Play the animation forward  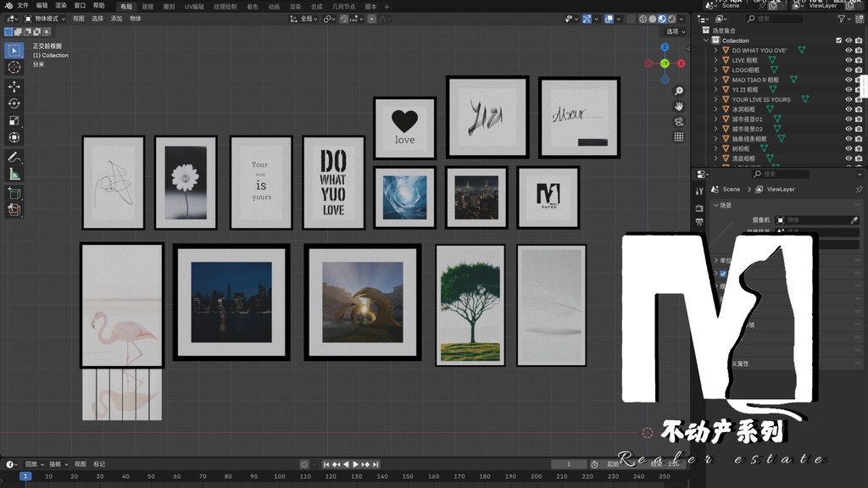(x=355, y=464)
